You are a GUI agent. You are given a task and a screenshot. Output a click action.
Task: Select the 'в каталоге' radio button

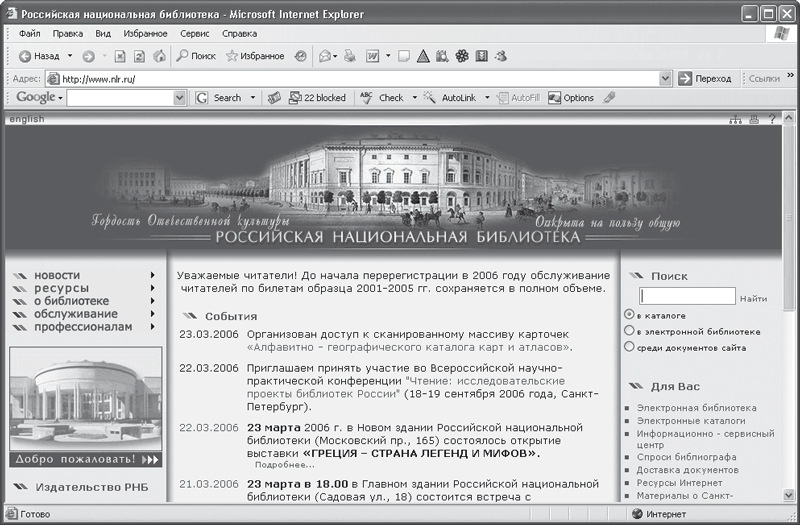click(x=629, y=315)
